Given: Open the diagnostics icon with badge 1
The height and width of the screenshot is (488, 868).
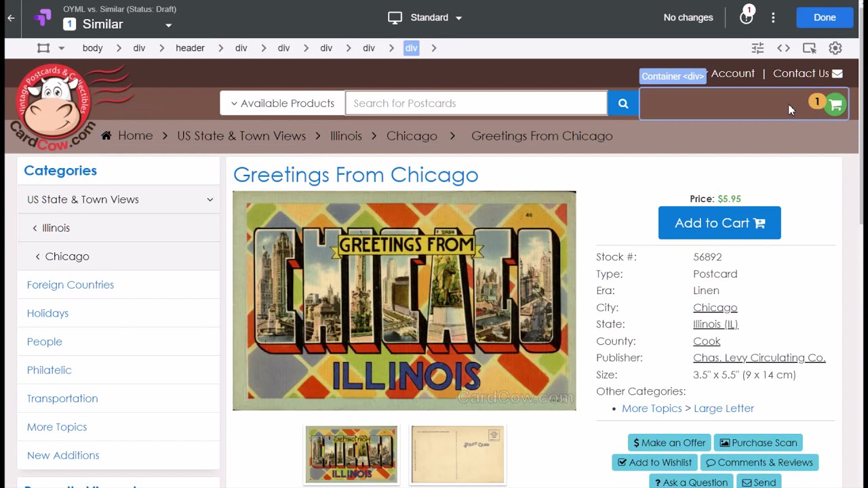Looking at the screenshot, I should click(746, 16).
